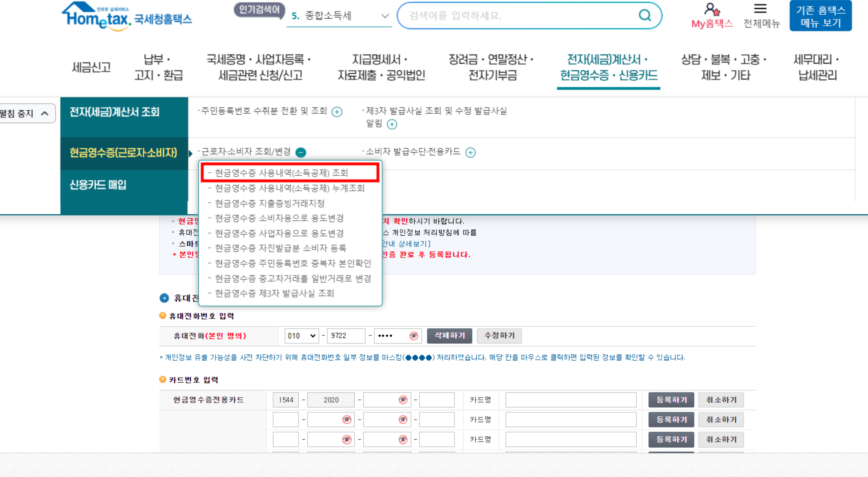Collapse 근로자·소비자 조회/변경 minus icon

(301, 152)
